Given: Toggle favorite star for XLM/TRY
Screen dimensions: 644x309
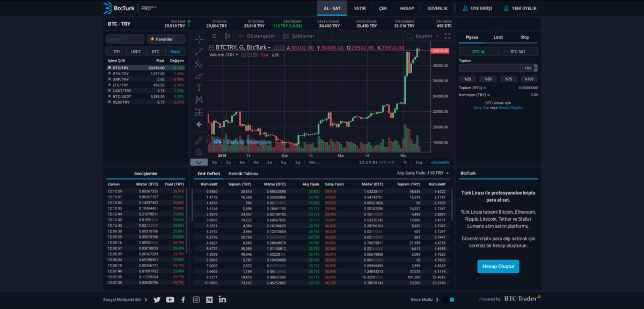Looking at the screenshot, I should (x=109, y=102).
